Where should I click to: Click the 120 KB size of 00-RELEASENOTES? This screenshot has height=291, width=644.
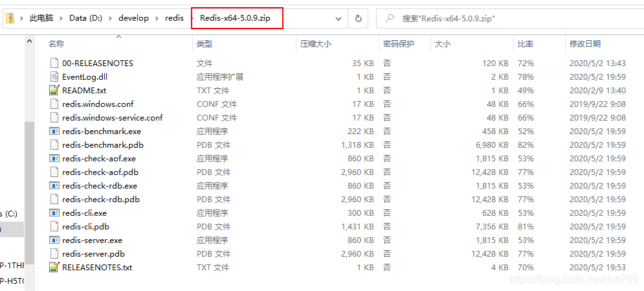[x=495, y=64]
